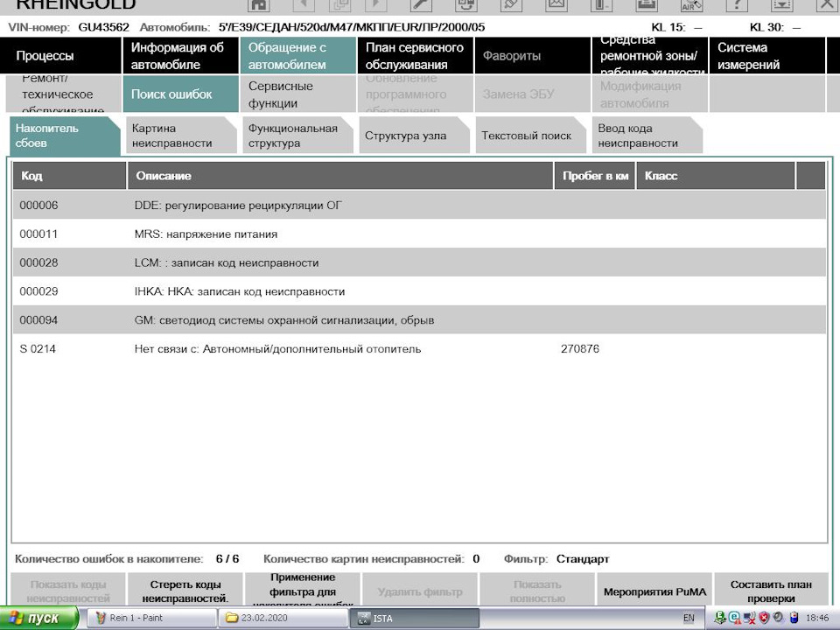
Task: Sort by the Код column header
Action: (70, 176)
